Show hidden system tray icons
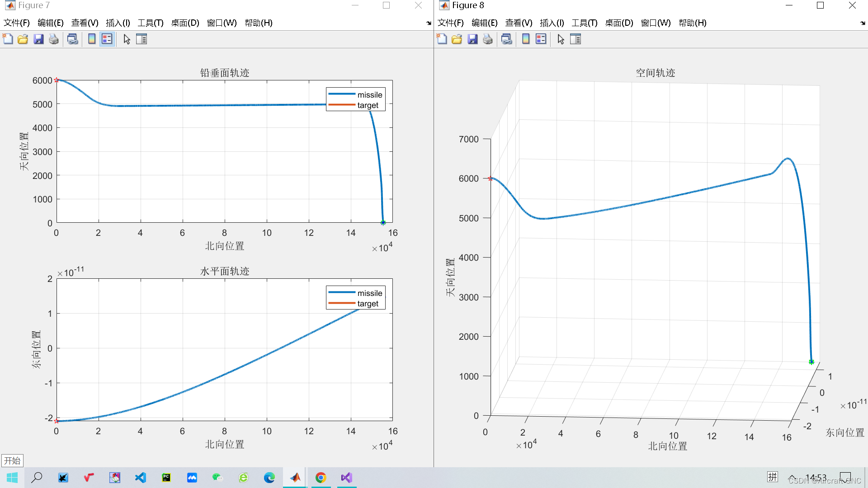Screen dimensions: 868x488 (x=792, y=478)
